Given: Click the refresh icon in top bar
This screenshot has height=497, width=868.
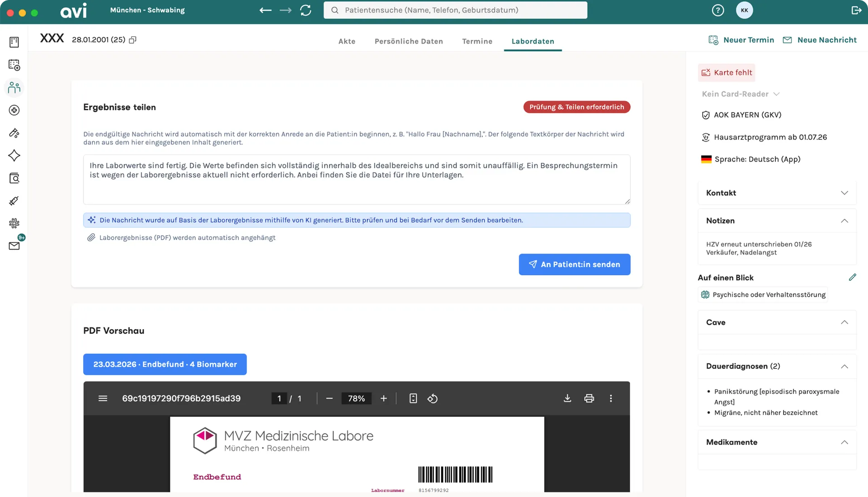Looking at the screenshot, I should 306,10.
